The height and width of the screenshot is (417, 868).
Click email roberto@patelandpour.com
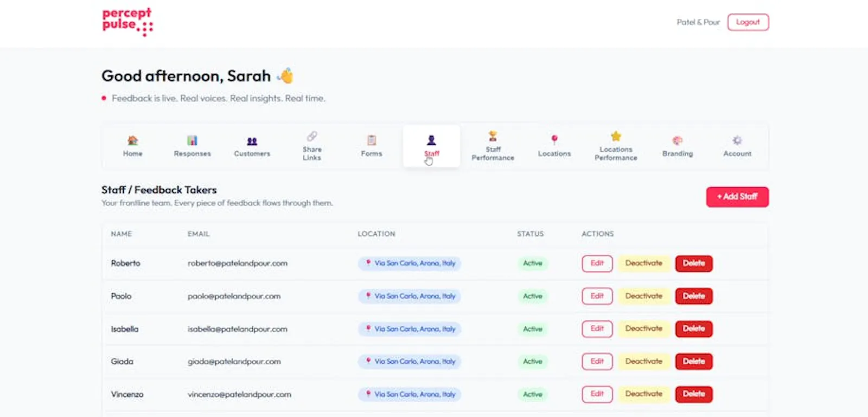(x=238, y=264)
